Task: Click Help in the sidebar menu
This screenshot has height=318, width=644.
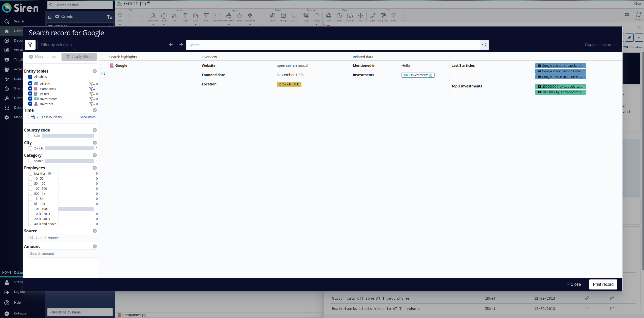Action: point(17,302)
